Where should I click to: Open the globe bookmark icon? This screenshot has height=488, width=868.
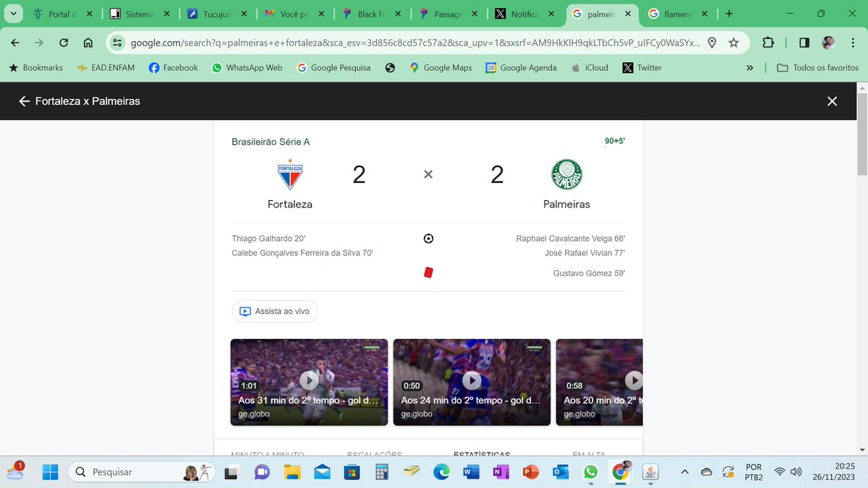390,68
